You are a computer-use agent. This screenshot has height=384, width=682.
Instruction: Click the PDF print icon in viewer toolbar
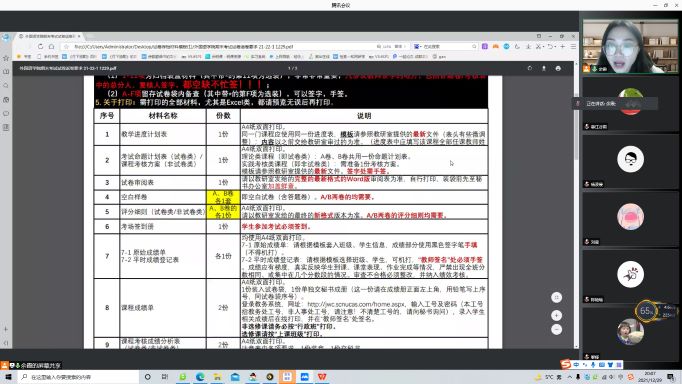pyautogui.click(x=558, y=68)
